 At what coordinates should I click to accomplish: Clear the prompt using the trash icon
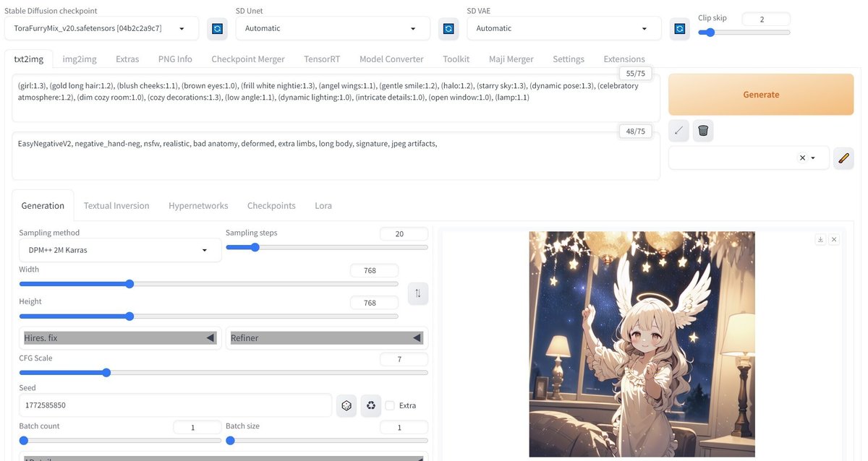(x=702, y=131)
